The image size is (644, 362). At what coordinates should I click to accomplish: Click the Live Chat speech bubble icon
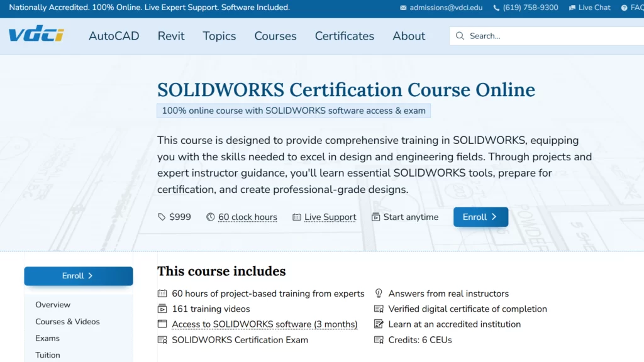[x=572, y=8]
